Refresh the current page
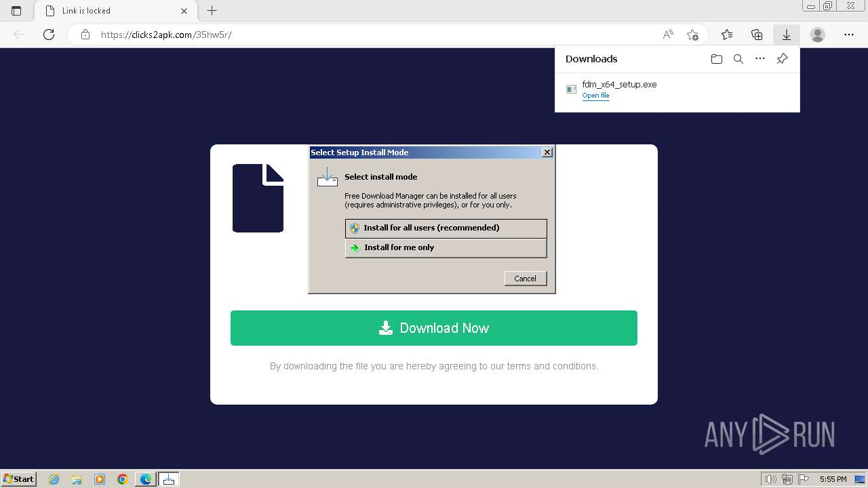868x488 pixels. [49, 35]
